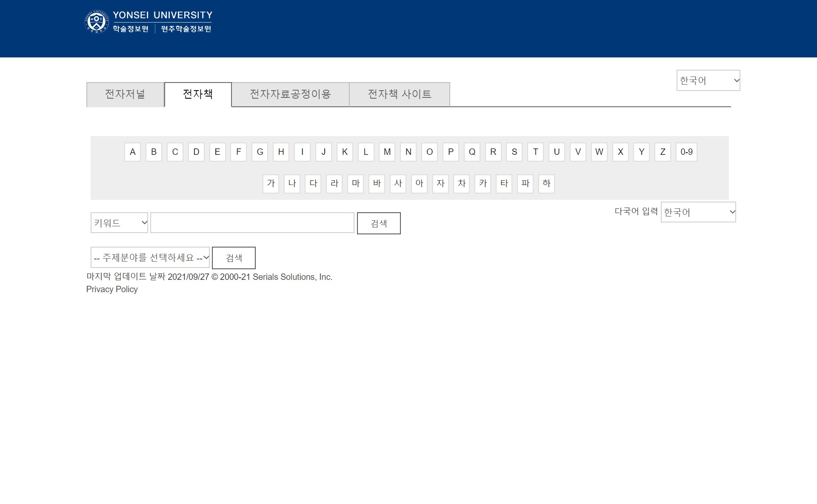
Task: Switch to the 전자저널 tab
Action: [x=125, y=94]
